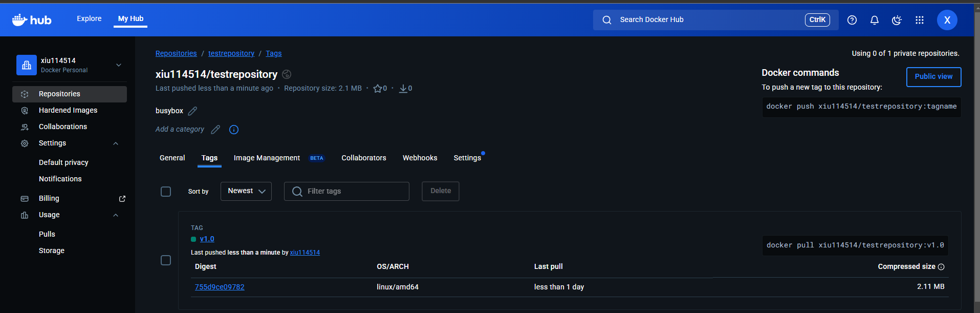Edit busybox description with pencil icon
980x313 pixels.
pyautogui.click(x=192, y=111)
